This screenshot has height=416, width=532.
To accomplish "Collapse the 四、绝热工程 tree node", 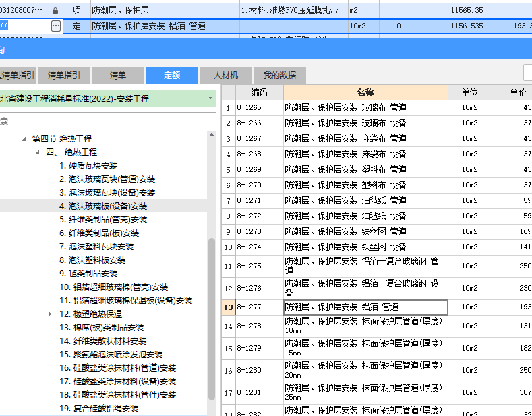I will pyautogui.click(x=37, y=152).
